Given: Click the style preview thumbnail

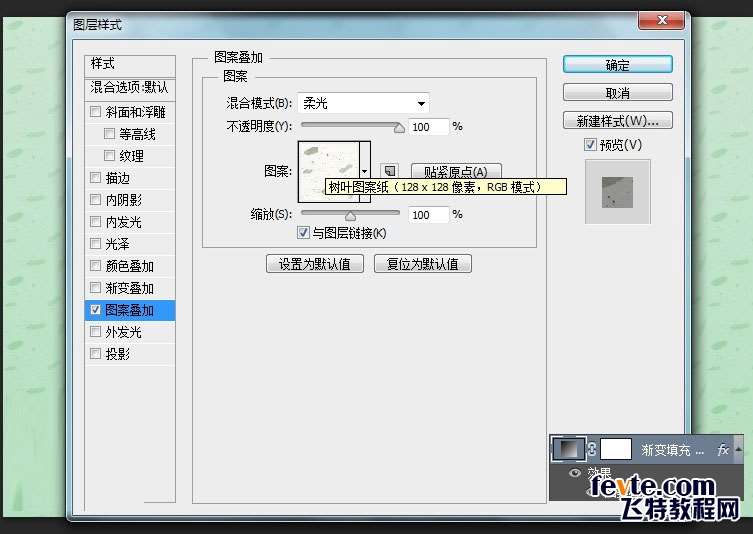Looking at the screenshot, I should click(x=618, y=192).
